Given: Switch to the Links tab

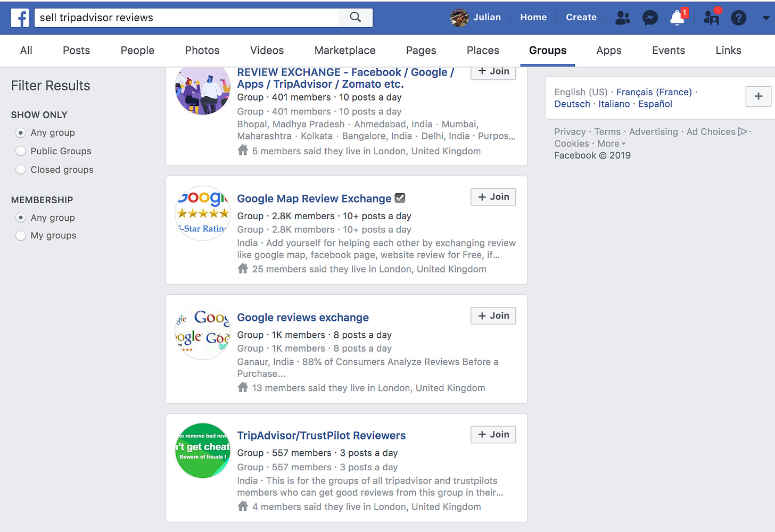Looking at the screenshot, I should [728, 51].
